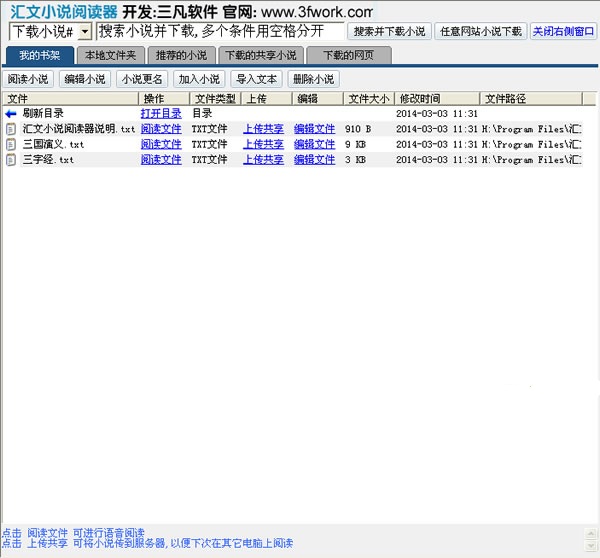The image size is (600, 558).
Task: Click the 编辑小说 toolbar button
Action: pyautogui.click(x=85, y=79)
